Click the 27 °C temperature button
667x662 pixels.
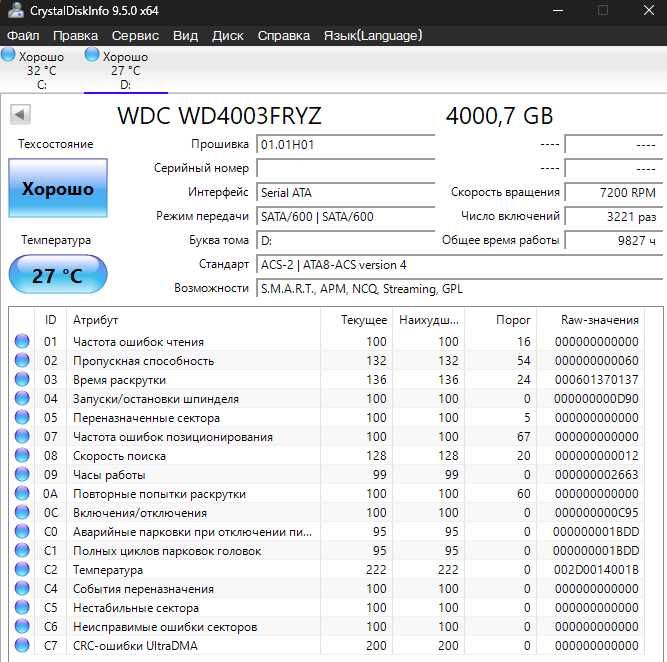click(58, 275)
